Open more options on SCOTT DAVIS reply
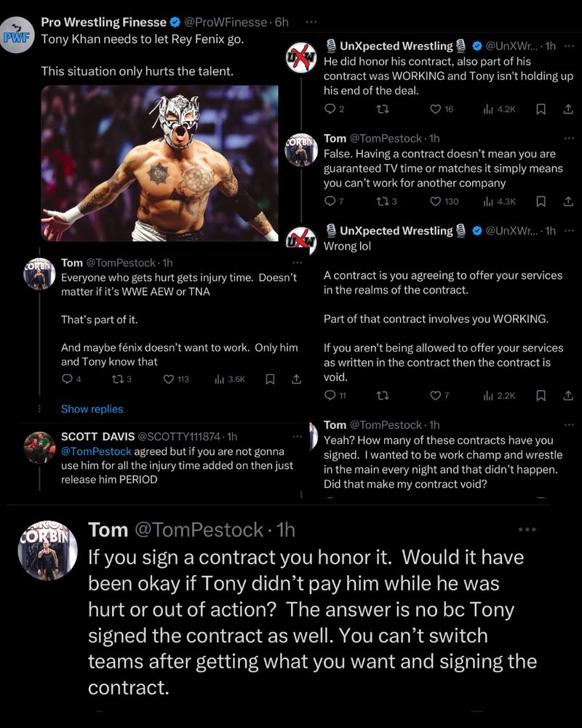The height and width of the screenshot is (728, 582). tap(296, 437)
